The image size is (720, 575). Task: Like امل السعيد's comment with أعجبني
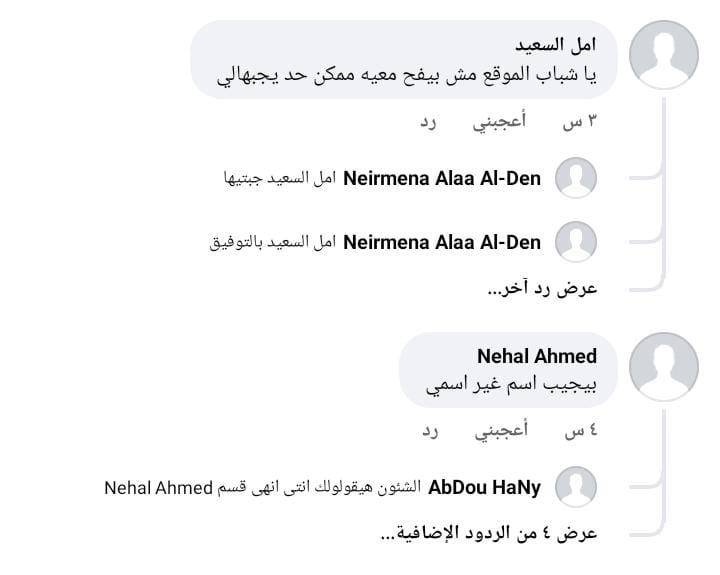click(x=499, y=121)
